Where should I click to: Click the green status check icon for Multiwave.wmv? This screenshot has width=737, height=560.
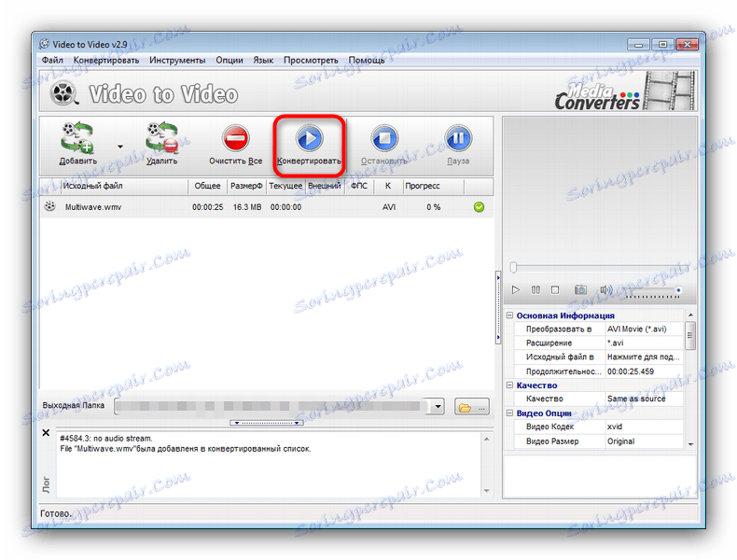point(479,207)
